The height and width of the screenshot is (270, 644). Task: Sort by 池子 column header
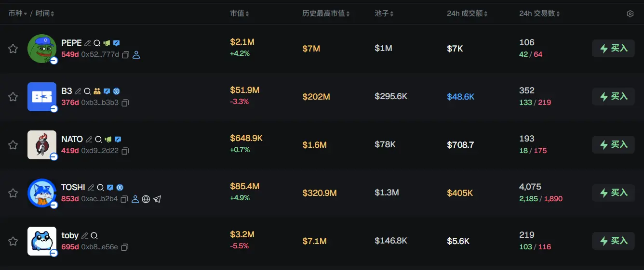click(x=384, y=13)
